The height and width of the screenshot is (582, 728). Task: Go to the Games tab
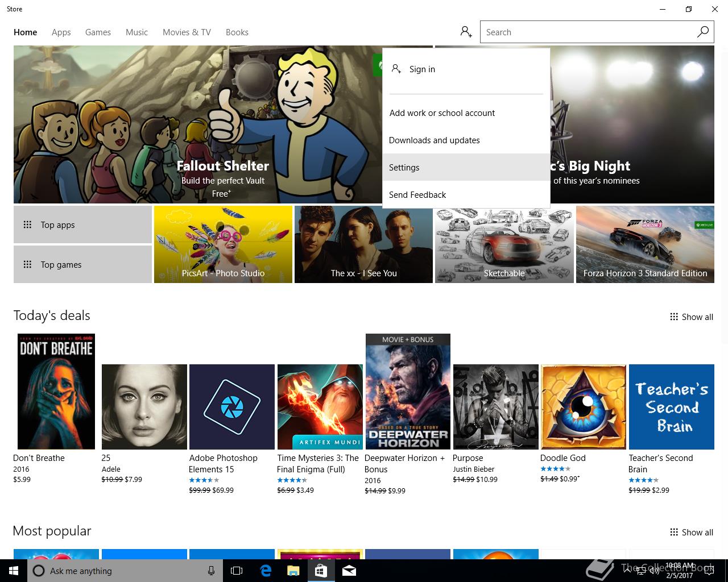98,32
